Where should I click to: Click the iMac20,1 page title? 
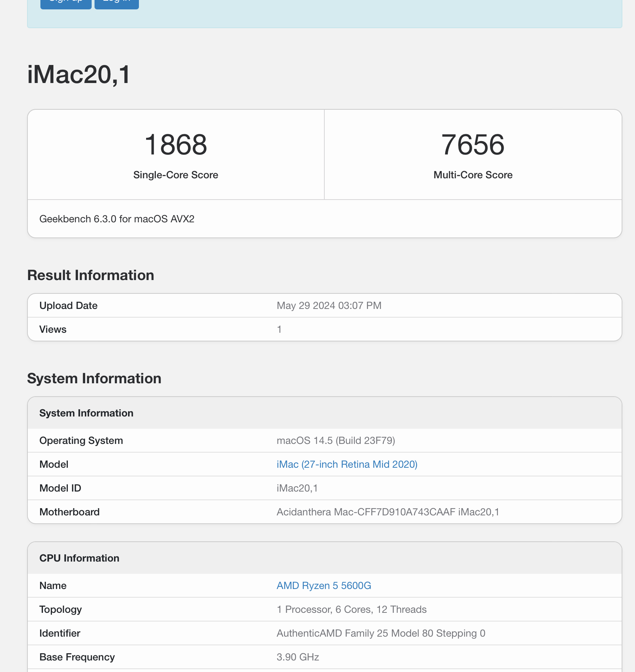(x=79, y=75)
